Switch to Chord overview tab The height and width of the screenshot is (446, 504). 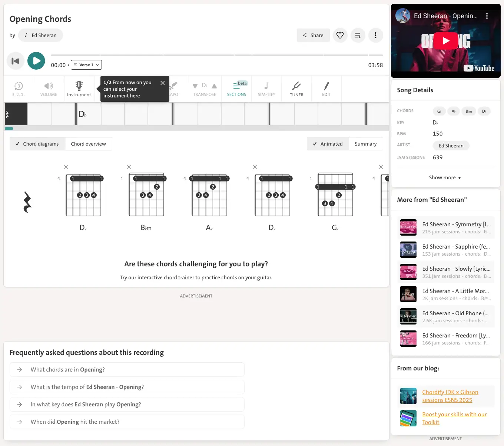(x=88, y=144)
